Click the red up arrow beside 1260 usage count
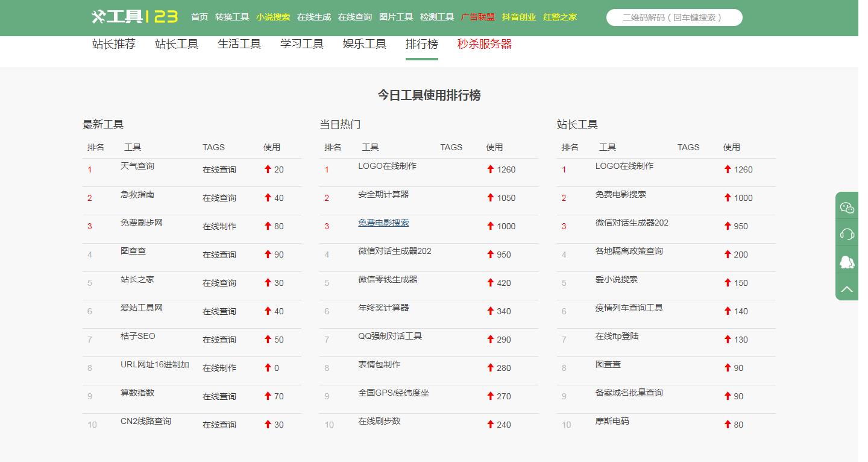The height and width of the screenshot is (462, 868). tap(489, 169)
